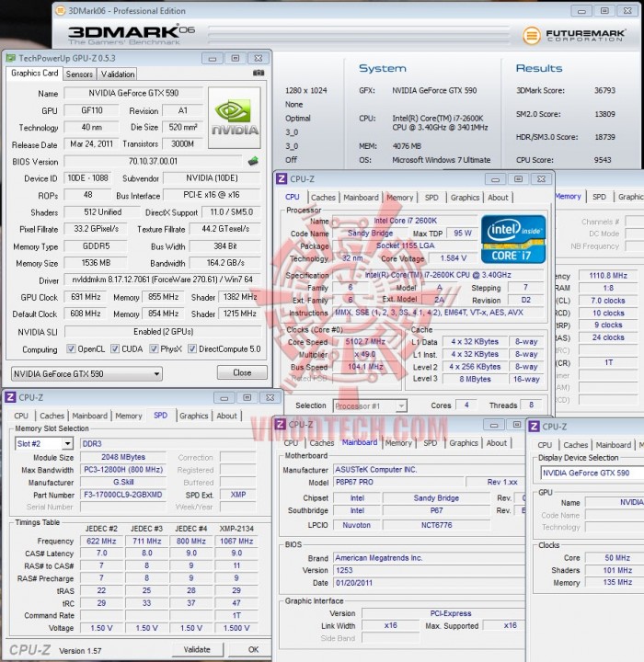Toggle the PhysX checkbox
The height and width of the screenshot is (662, 644).
[x=154, y=348]
